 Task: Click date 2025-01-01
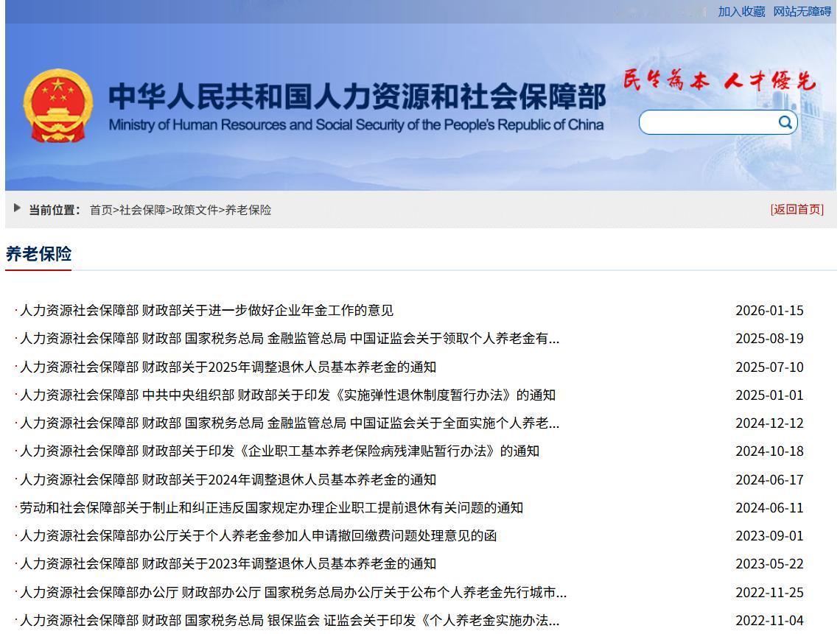(x=770, y=395)
